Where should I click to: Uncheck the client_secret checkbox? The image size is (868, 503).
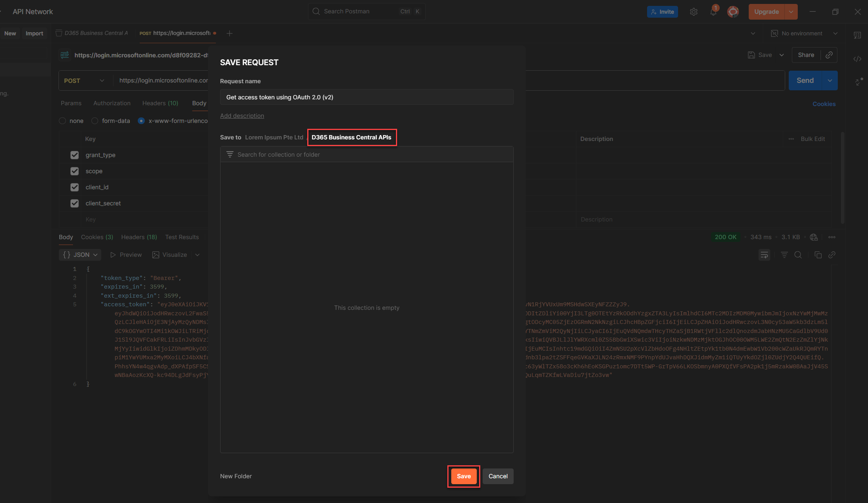[x=75, y=203]
